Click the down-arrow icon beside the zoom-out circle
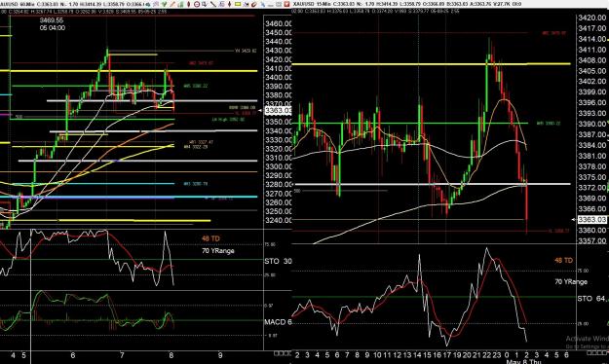609x364 pixels. [205, 4]
